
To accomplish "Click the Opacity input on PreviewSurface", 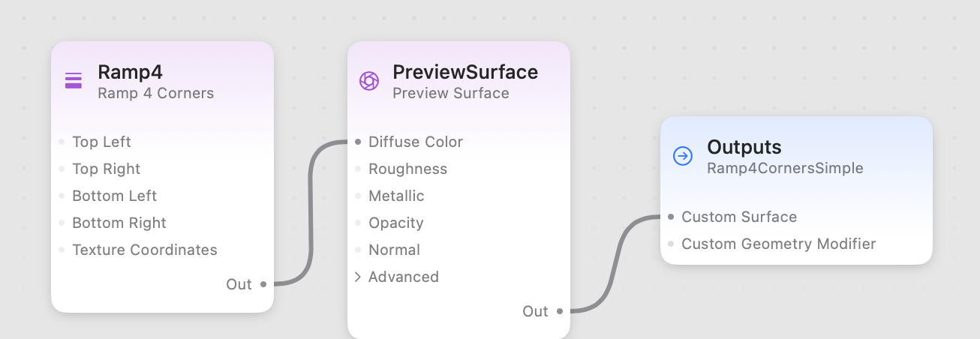I will pos(395,223).
